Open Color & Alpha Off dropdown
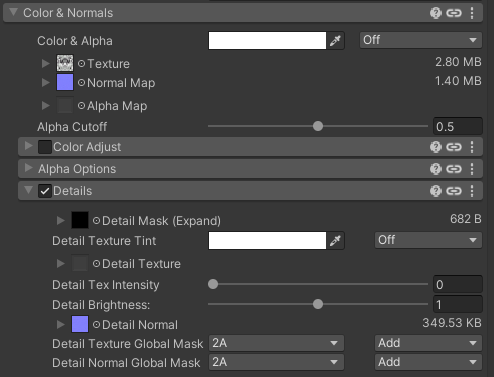This screenshot has height=377, width=494. pyautogui.click(x=421, y=40)
